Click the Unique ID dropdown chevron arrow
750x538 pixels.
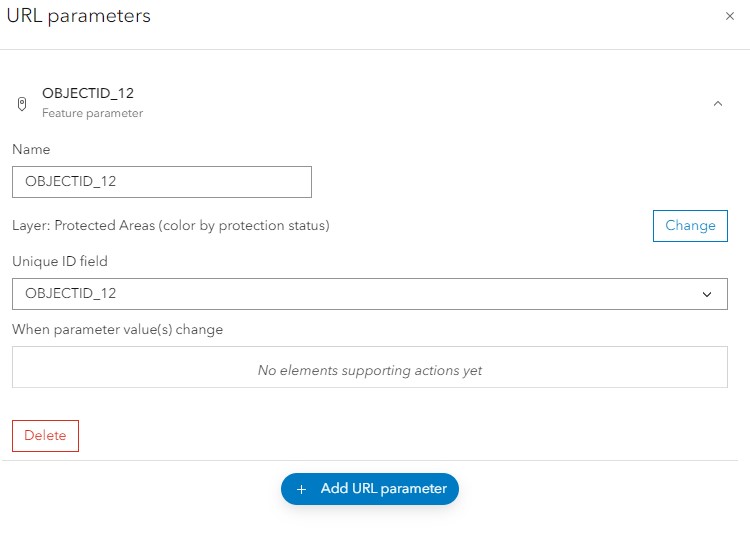point(707,294)
